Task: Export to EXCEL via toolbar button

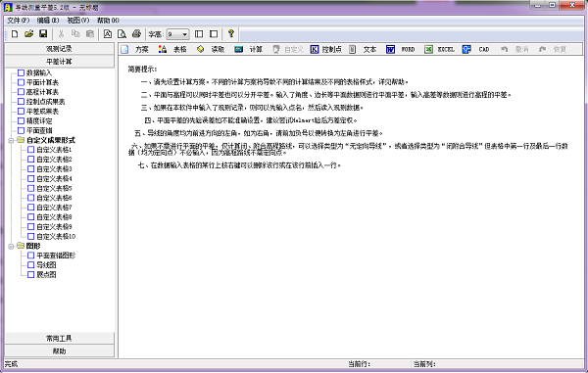Action: pyautogui.click(x=439, y=49)
